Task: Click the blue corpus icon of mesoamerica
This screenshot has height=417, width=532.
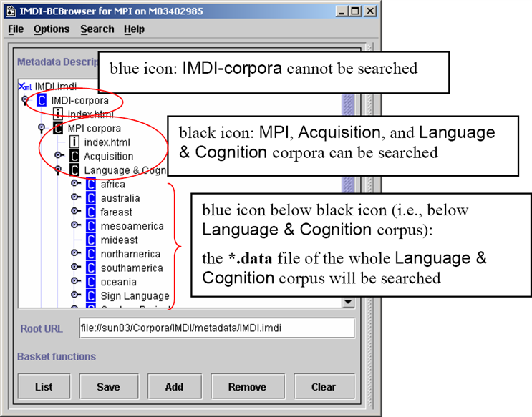Action: click(91, 226)
